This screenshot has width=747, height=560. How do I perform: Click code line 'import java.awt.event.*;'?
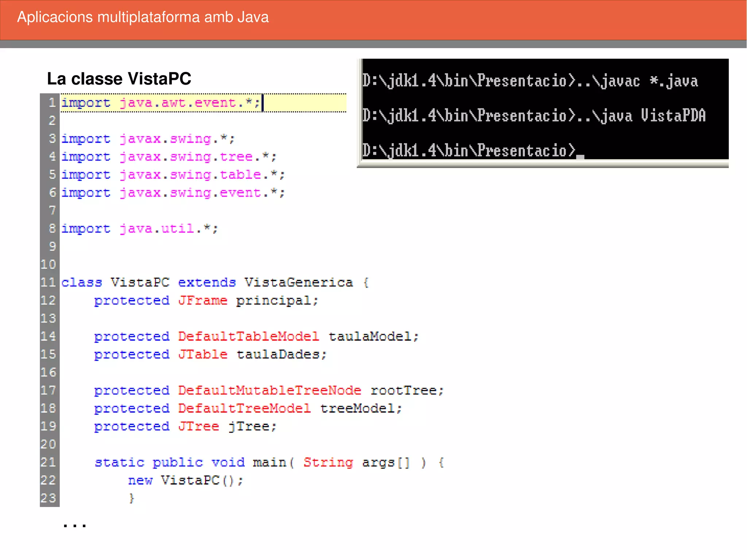coord(161,103)
